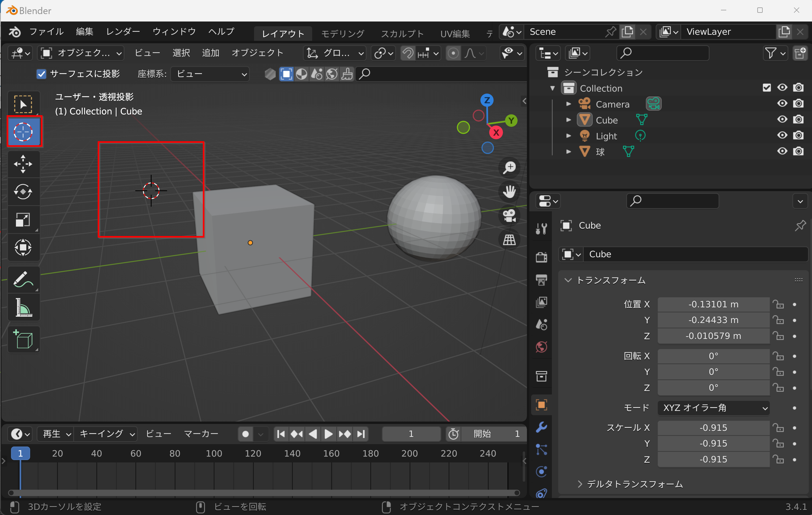Uncheck サーフェスに投影 checkbox
812x515 pixels.
(41, 74)
